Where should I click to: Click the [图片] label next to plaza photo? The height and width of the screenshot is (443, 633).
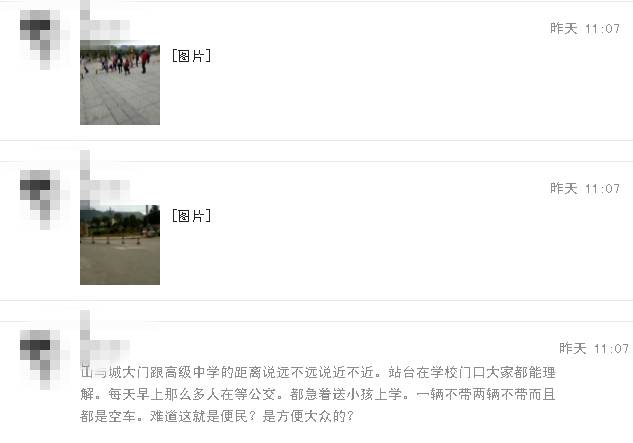pyautogui.click(x=191, y=56)
